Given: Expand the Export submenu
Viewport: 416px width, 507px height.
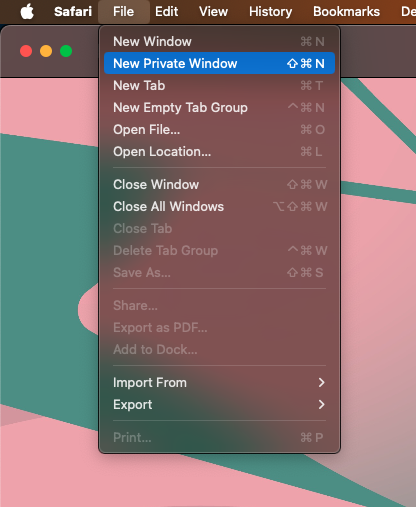Looking at the screenshot, I should click(x=219, y=404).
